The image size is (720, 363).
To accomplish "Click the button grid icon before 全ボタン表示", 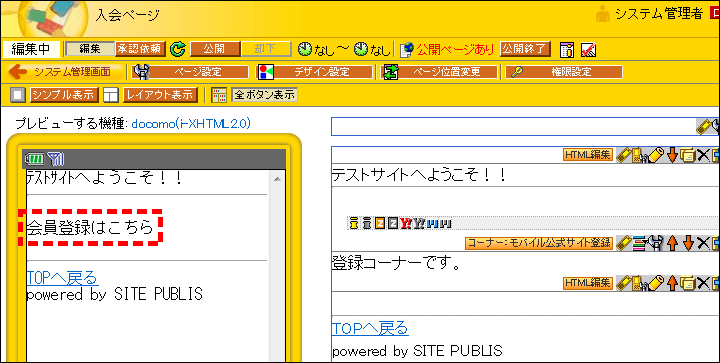I will tap(219, 95).
